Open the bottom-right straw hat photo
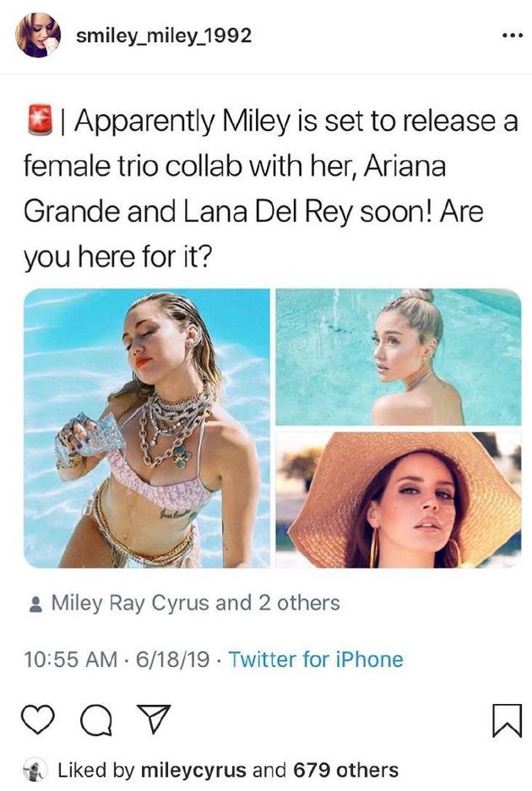Screen dimensions: 532x791 (398, 499)
